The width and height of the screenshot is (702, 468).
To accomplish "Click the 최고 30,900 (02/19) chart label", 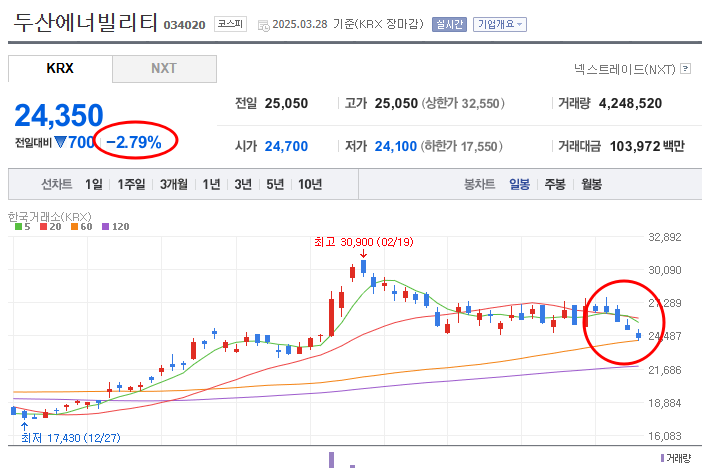I will [x=364, y=242].
